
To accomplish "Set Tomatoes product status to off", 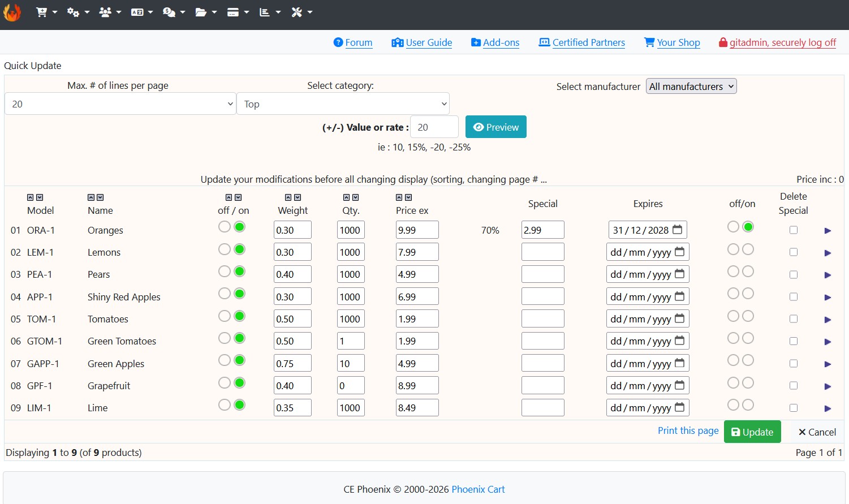I will click(225, 316).
